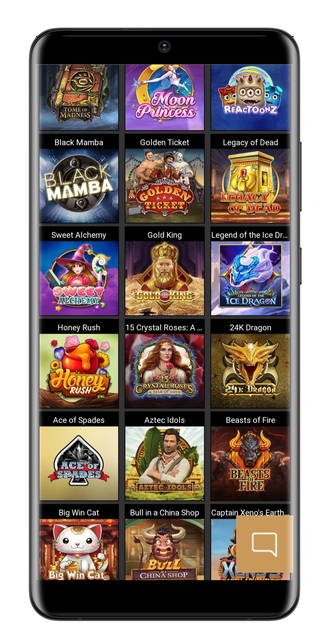Play Legend of the Ice Dragon

(250, 278)
